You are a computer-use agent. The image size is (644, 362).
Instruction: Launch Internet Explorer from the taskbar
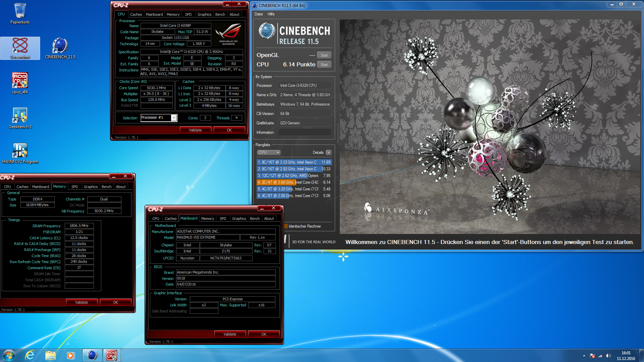30,355
